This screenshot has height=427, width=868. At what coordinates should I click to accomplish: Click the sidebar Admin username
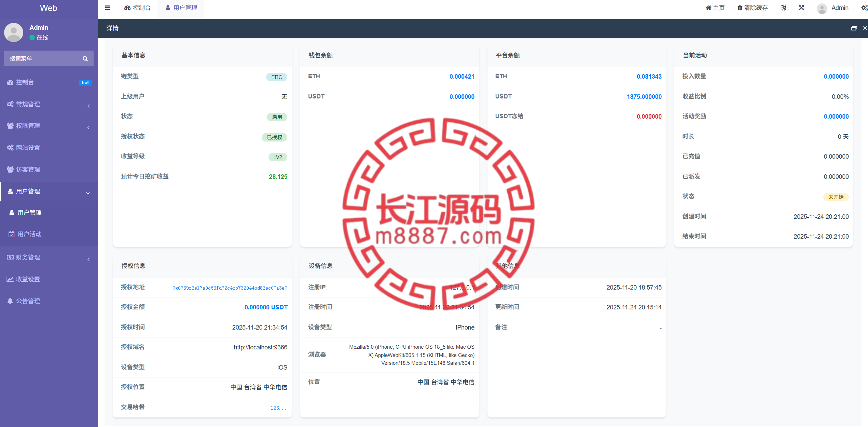pos(39,28)
